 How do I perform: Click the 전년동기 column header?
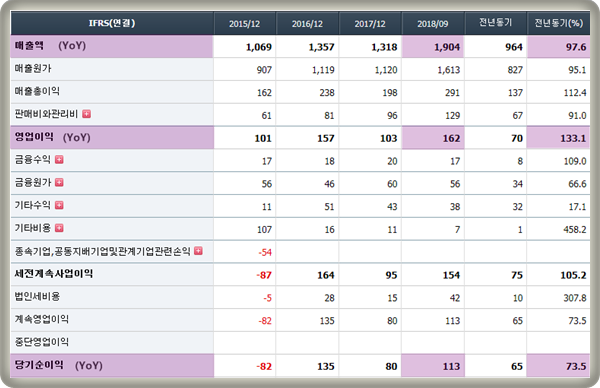(496, 23)
